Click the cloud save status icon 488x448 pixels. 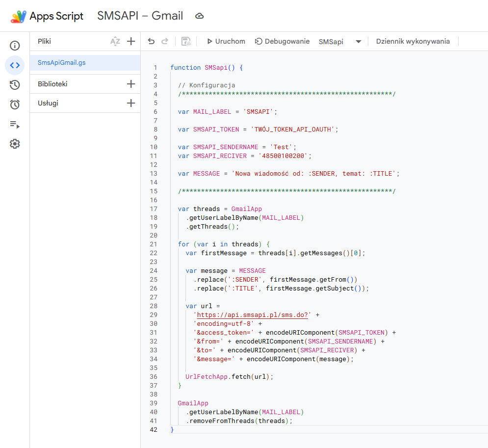click(199, 16)
